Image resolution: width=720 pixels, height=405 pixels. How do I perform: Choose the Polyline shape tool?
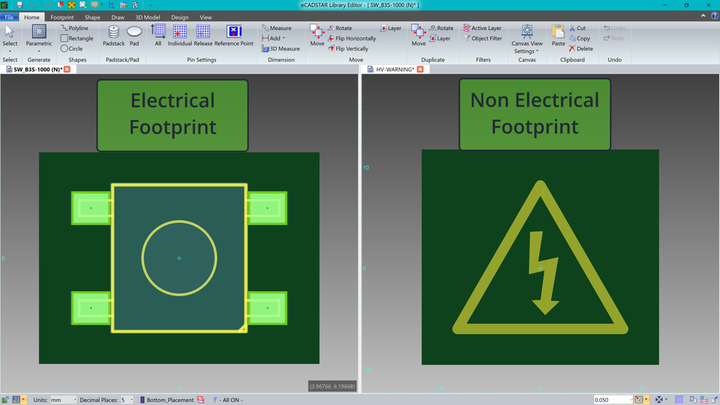coord(74,28)
